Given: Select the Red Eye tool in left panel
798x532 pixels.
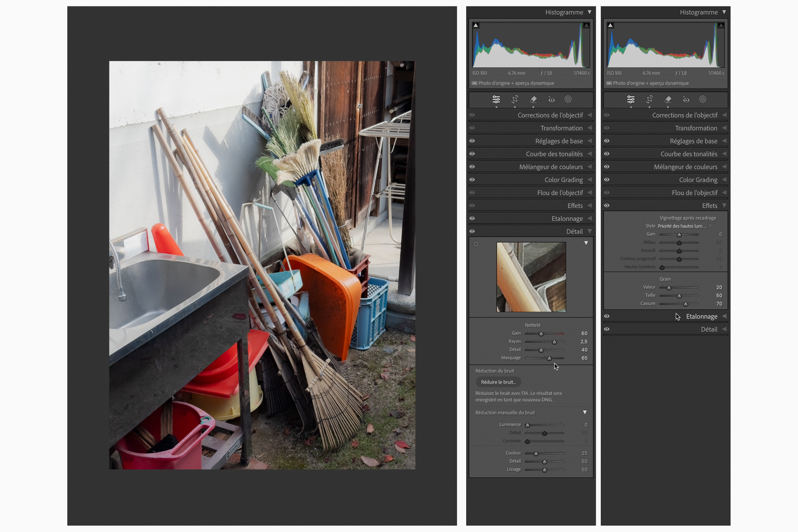Looking at the screenshot, I should (x=551, y=99).
